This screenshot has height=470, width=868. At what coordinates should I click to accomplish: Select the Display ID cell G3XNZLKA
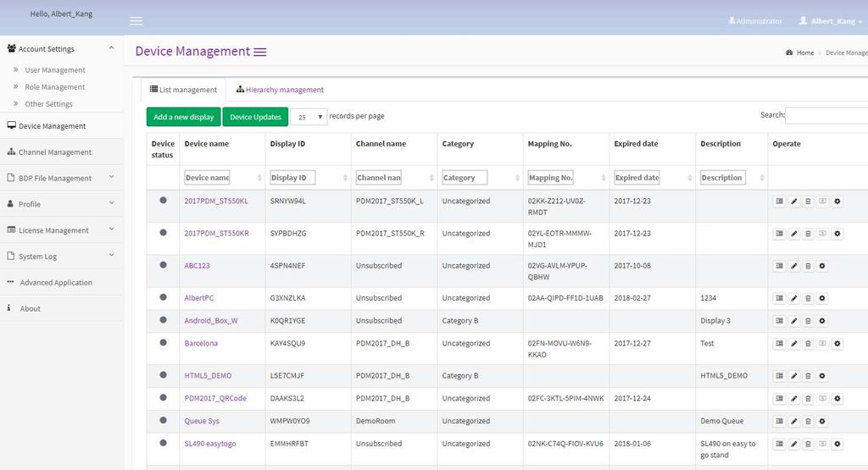[x=288, y=298]
